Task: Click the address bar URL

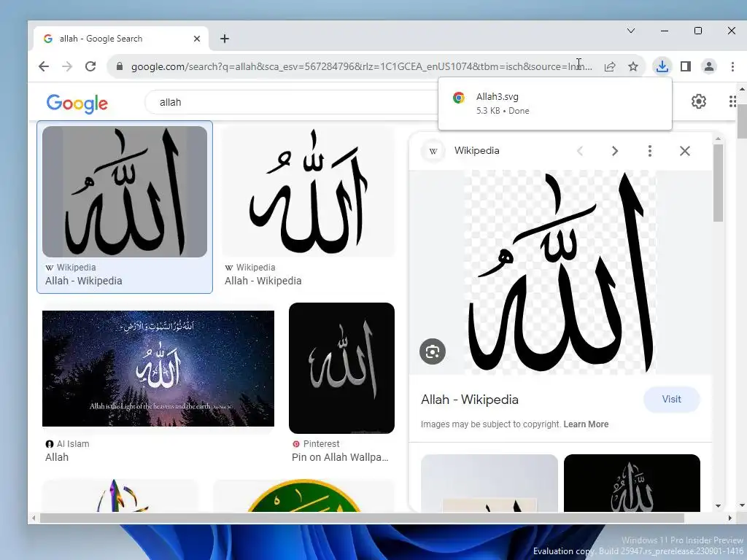Action: (x=362, y=66)
